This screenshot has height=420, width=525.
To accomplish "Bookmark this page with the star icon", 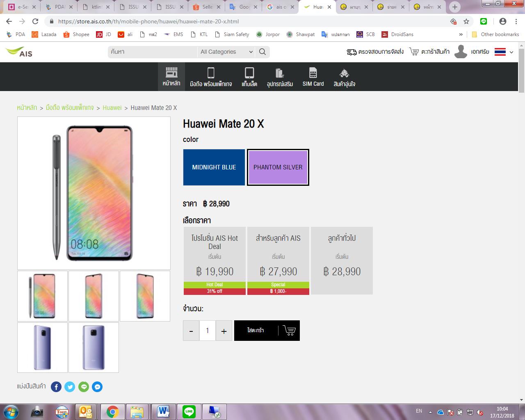I will tap(466, 21).
